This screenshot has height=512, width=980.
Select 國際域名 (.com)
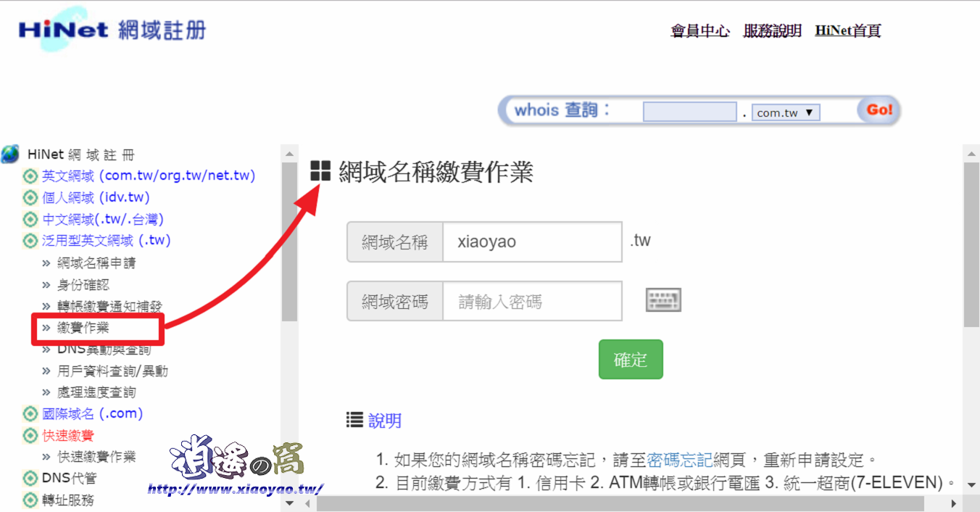coord(92,414)
